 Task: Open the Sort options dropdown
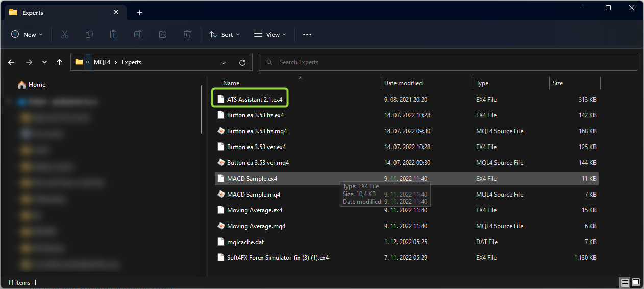[x=224, y=35]
